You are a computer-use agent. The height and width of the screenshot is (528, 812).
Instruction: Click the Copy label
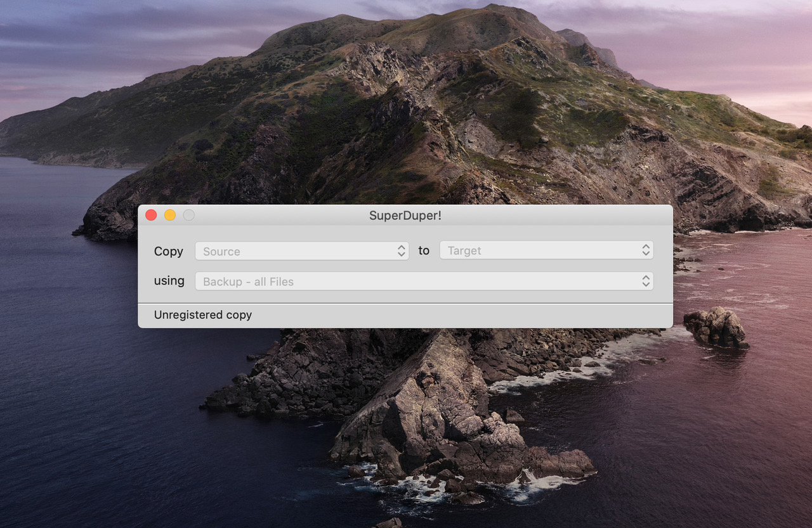pos(169,251)
